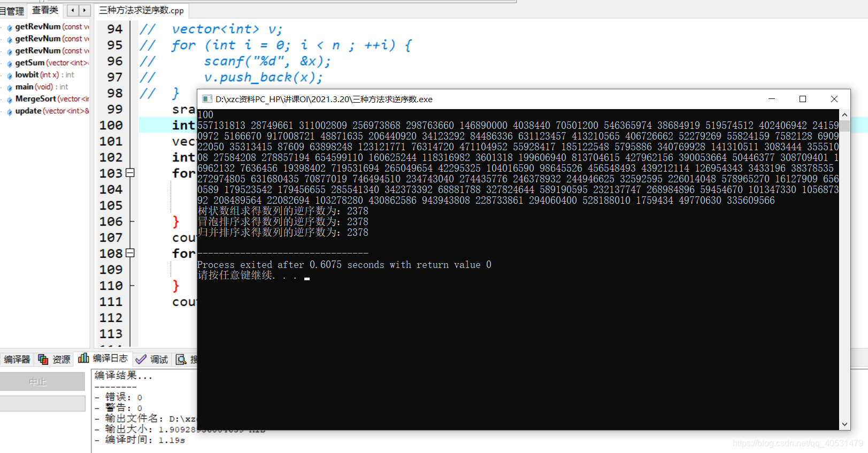Select lowbit function in class browser
This screenshot has height=453, width=868.
[44, 75]
